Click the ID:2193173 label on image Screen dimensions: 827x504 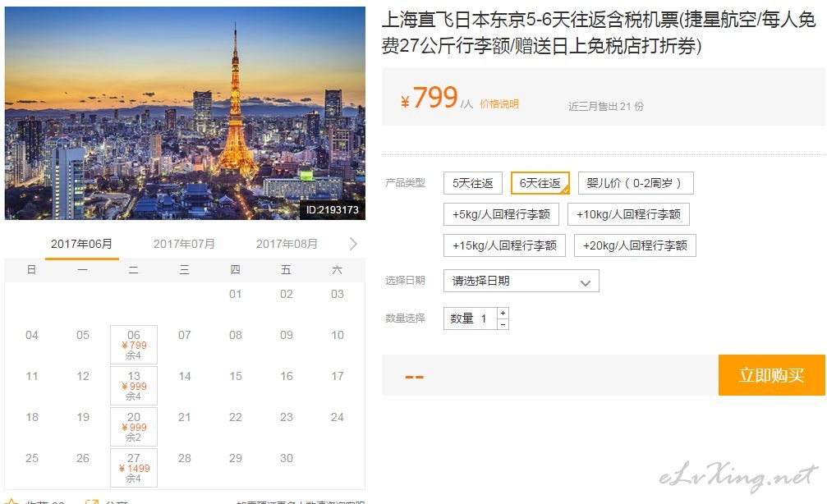click(x=333, y=210)
